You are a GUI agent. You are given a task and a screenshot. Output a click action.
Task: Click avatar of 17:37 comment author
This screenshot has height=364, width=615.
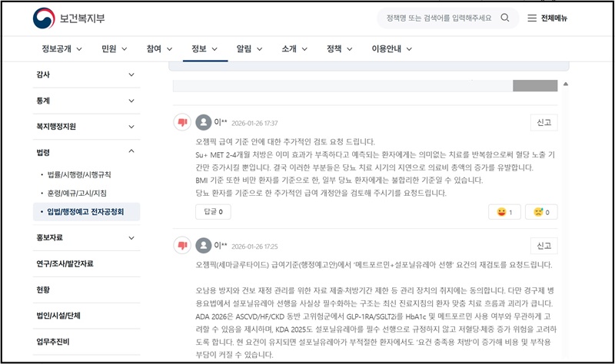point(204,123)
